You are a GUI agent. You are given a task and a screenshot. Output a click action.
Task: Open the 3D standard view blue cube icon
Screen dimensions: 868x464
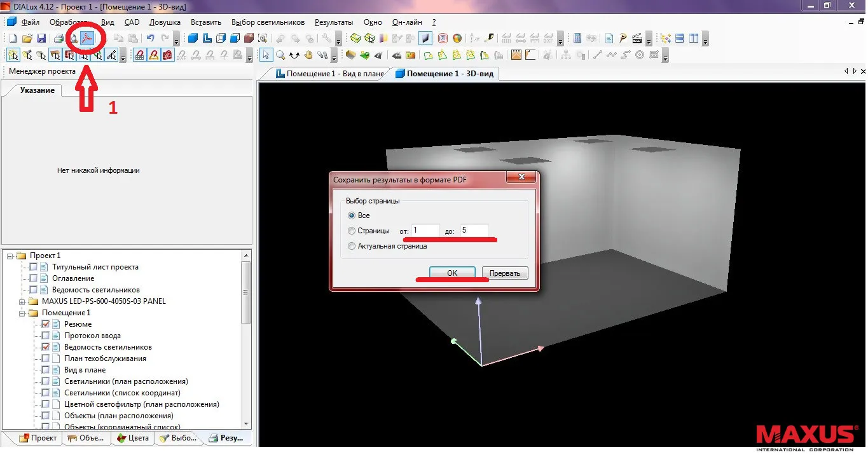click(x=192, y=39)
